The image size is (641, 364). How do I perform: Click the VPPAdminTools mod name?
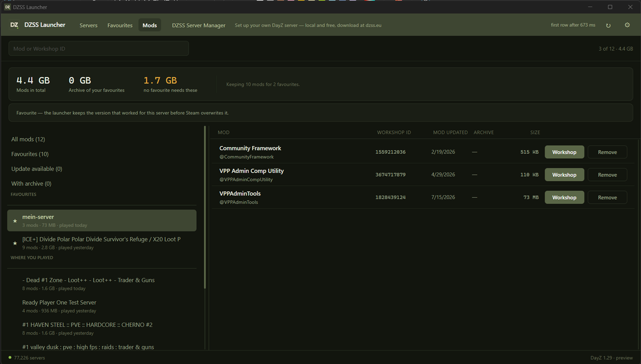(240, 193)
